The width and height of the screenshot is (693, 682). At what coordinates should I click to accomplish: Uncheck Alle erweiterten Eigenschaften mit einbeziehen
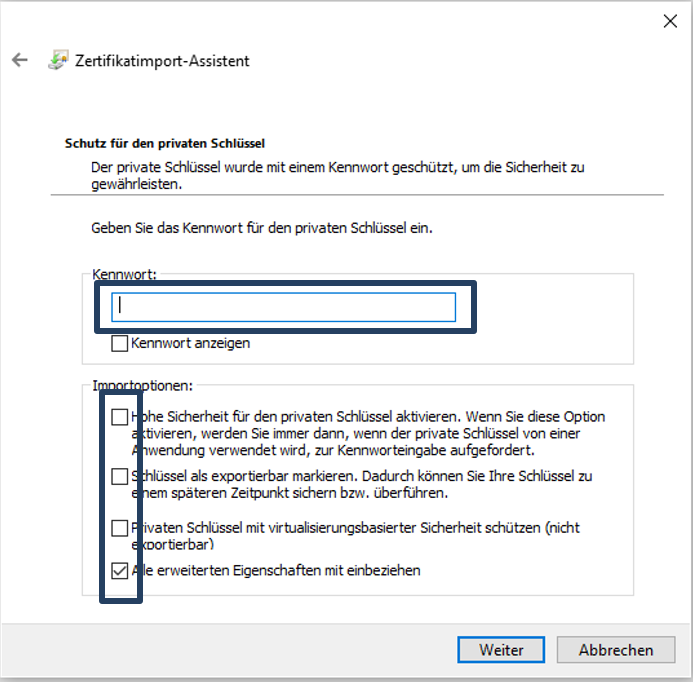(120, 571)
